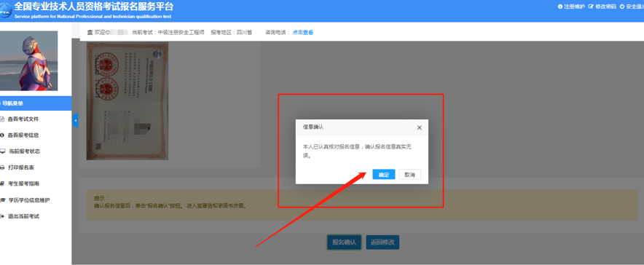Click the printer icon beside 打印报名表
Image resolution: width=644 pixels, height=265 pixels.
[2, 167]
